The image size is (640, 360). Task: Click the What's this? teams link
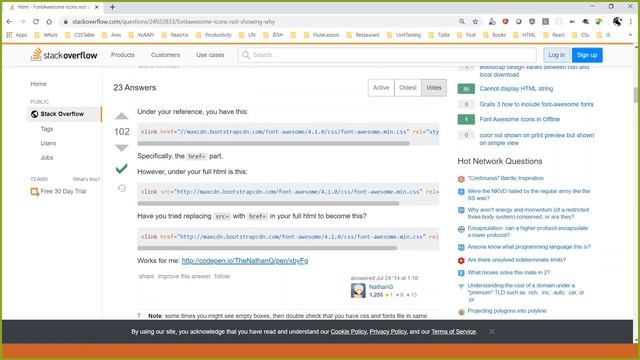(86, 179)
